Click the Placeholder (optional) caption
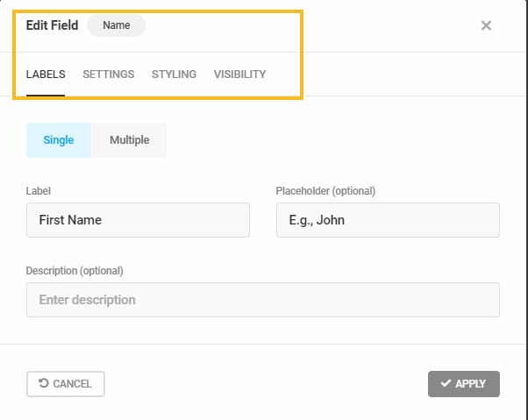The width and height of the screenshot is (528, 420). pos(325,191)
